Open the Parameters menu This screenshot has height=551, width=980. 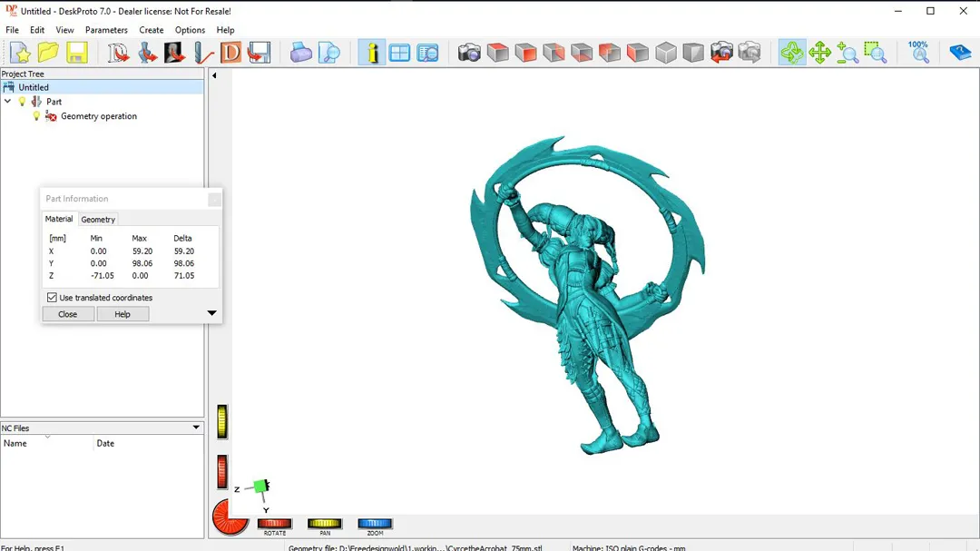coord(106,30)
